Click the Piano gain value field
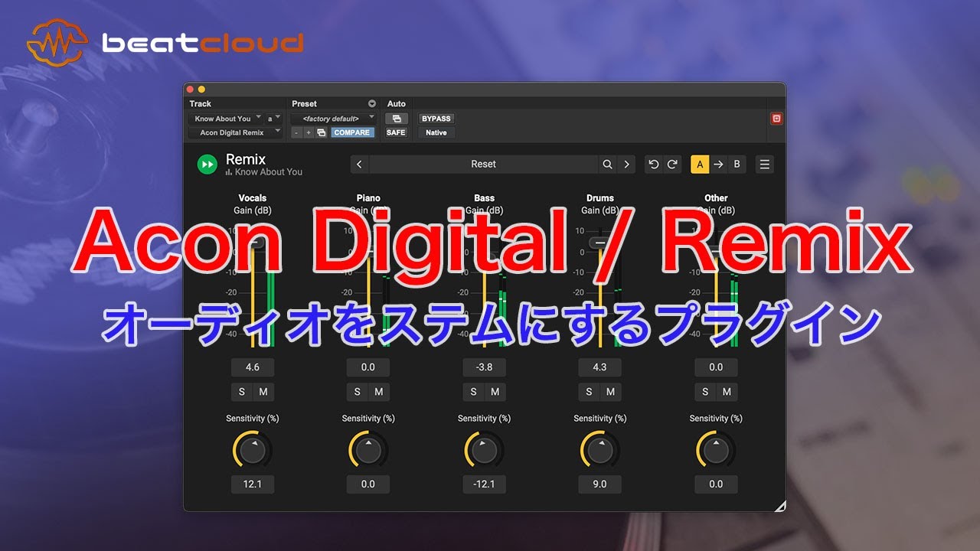 [368, 367]
